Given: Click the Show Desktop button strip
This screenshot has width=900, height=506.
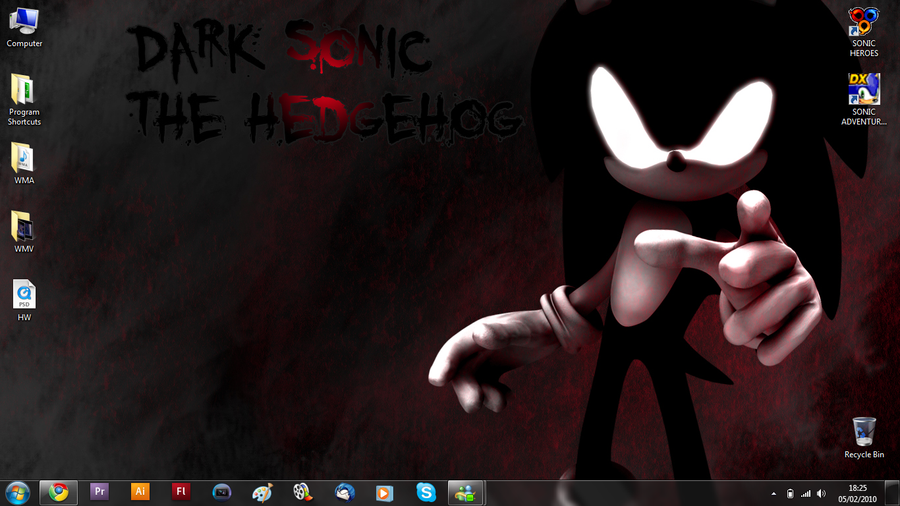Looking at the screenshot, I should [x=892, y=493].
